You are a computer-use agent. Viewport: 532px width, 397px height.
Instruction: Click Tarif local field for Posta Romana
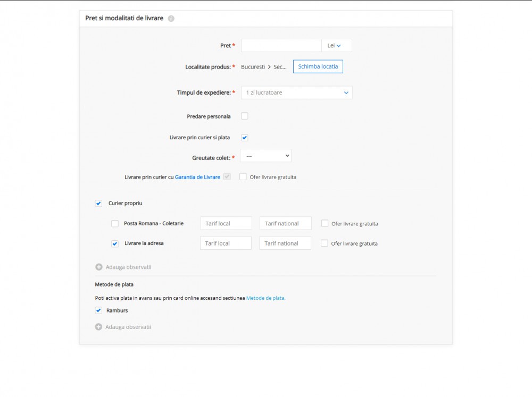pos(226,223)
